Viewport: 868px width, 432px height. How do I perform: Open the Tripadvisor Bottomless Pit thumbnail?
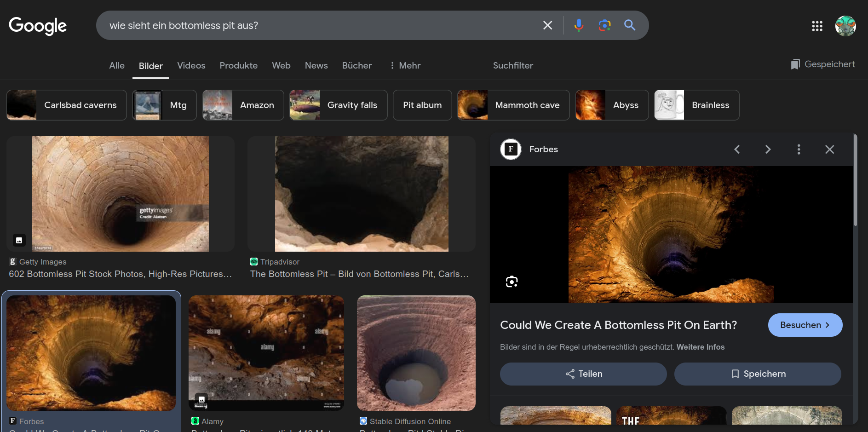point(362,194)
